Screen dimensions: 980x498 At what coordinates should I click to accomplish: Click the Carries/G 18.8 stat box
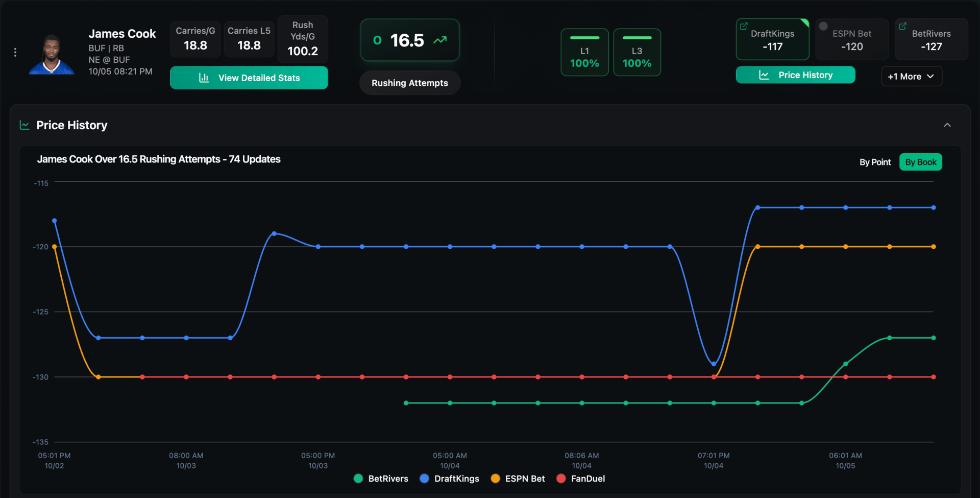[x=195, y=39]
